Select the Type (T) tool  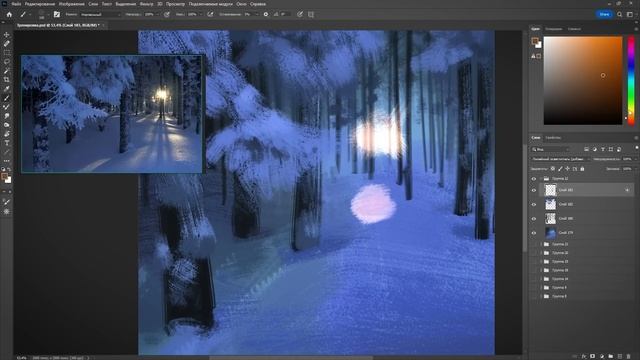7,143
